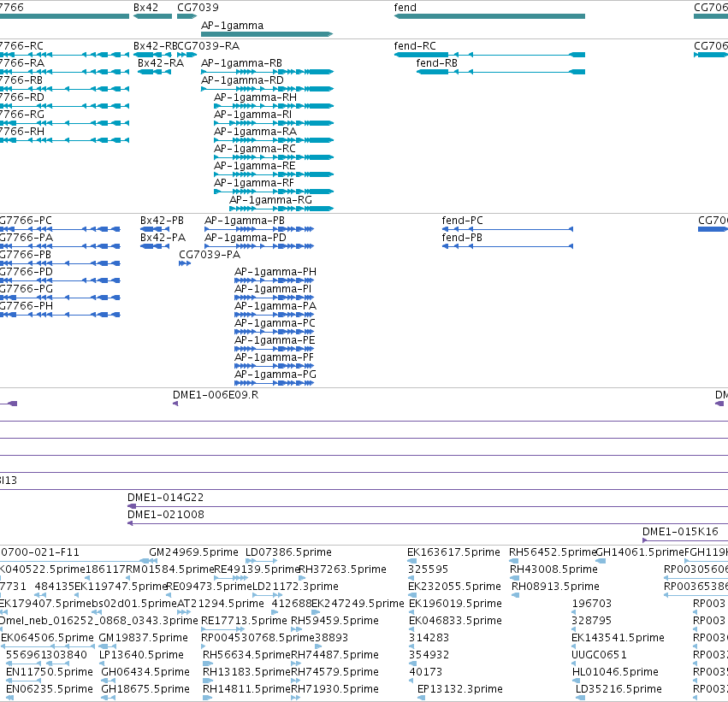The width and height of the screenshot is (728, 702).
Task: Click transcript AP-1gamma-RC
Action: (x=254, y=149)
